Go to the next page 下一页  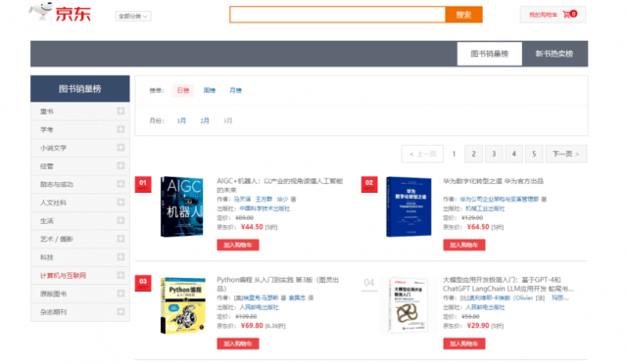(566, 154)
